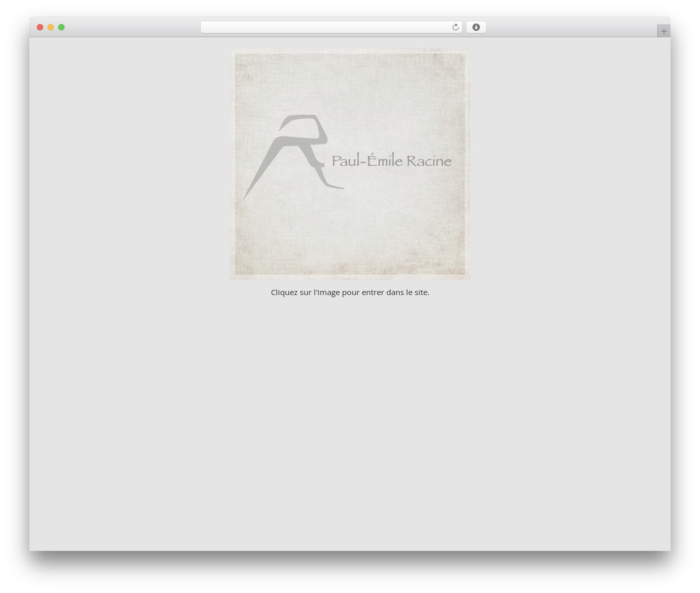This screenshot has width=700, height=593.
Task: Click the text "Cliquez sur l'image pour entrer dans le site."
Action: [350, 292]
